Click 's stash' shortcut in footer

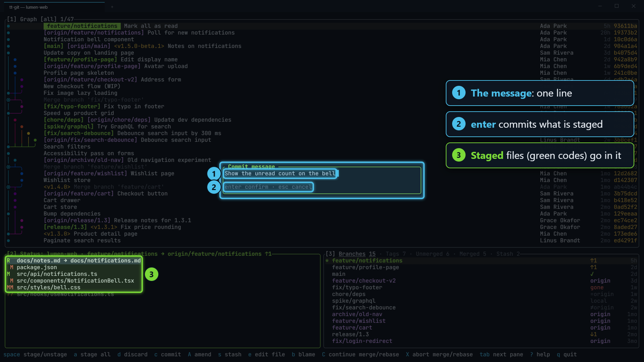click(230, 354)
